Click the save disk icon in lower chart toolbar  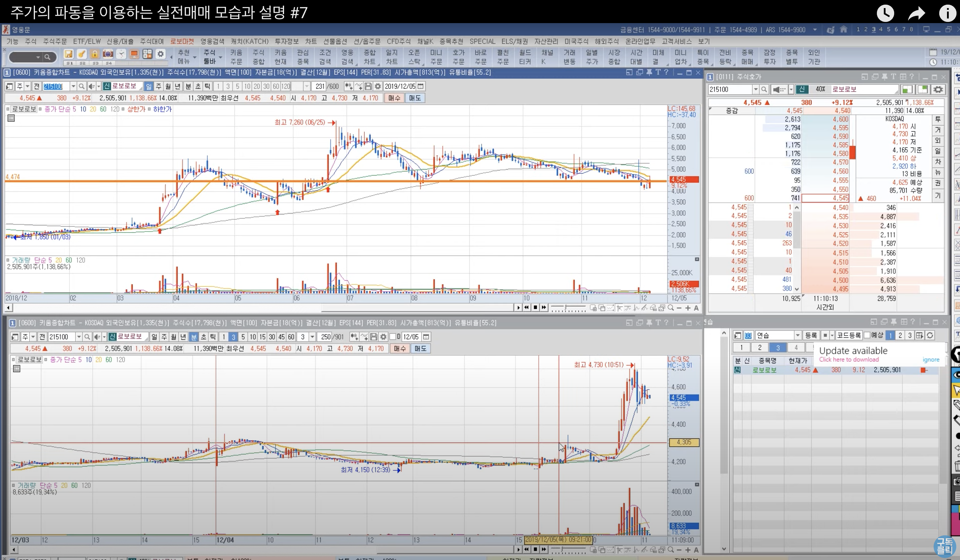(374, 337)
